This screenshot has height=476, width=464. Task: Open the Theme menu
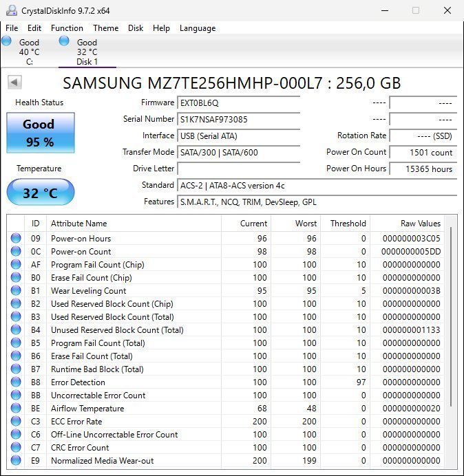tap(106, 28)
